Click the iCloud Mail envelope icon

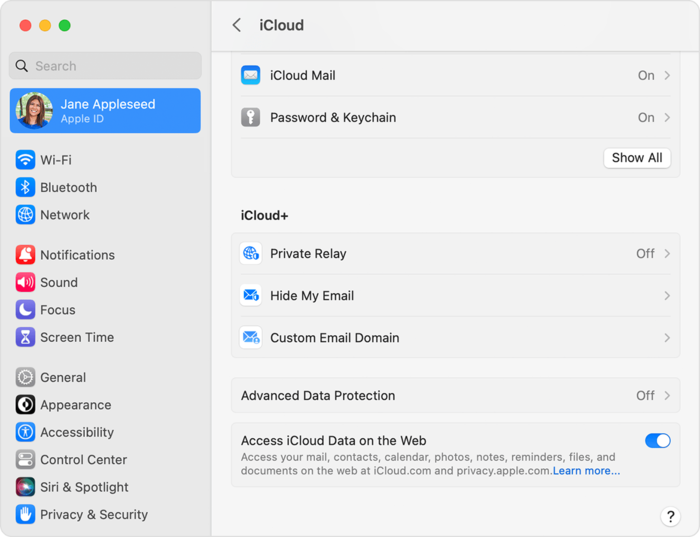click(x=251, y=75)
